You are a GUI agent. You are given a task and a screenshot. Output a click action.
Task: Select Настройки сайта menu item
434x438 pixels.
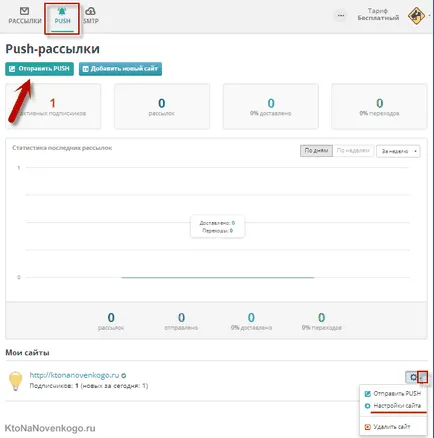pyautogui.click(x=392, y=406)
